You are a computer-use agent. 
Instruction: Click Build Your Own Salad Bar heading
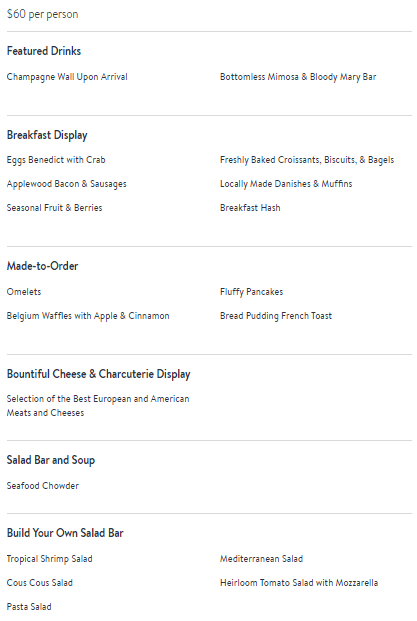coord(65,533)
